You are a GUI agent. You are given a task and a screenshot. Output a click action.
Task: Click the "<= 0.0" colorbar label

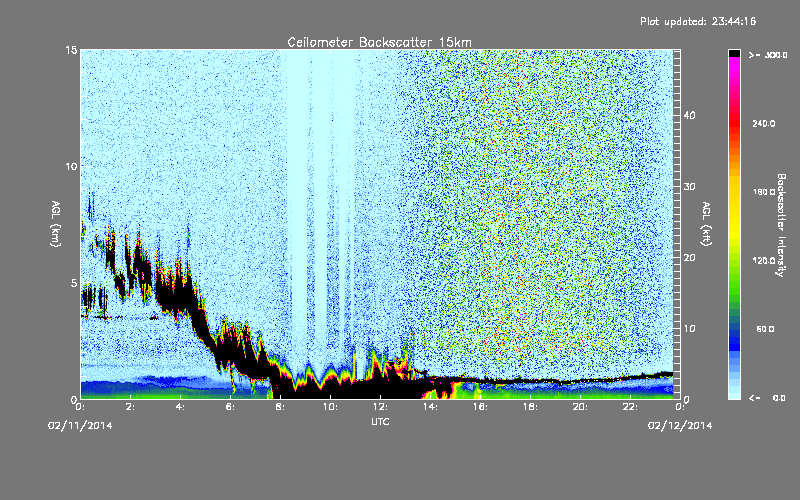(768, 398)
